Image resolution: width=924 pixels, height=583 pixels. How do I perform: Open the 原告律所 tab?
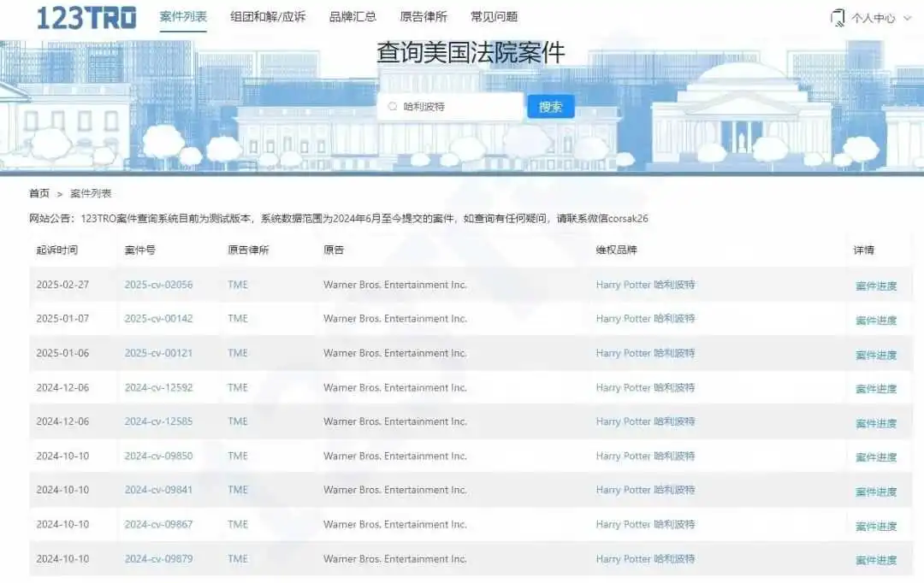coord(423,16)
